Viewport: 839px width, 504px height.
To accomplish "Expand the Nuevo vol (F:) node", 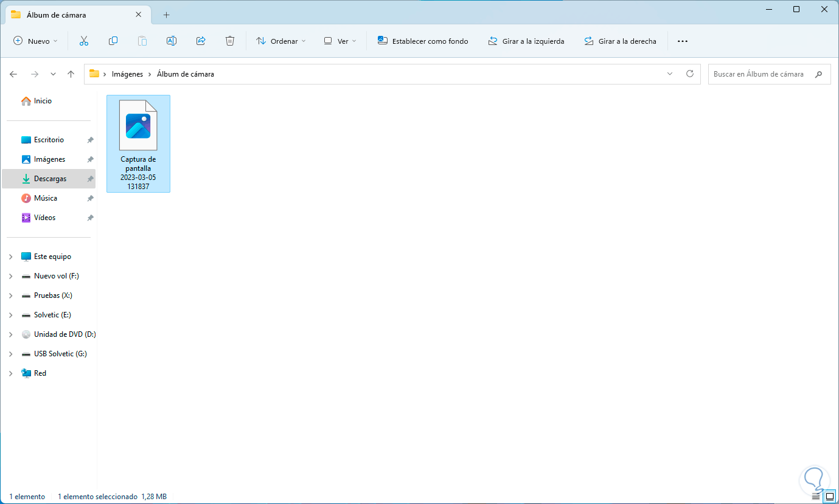I will [x=10, y=276].
